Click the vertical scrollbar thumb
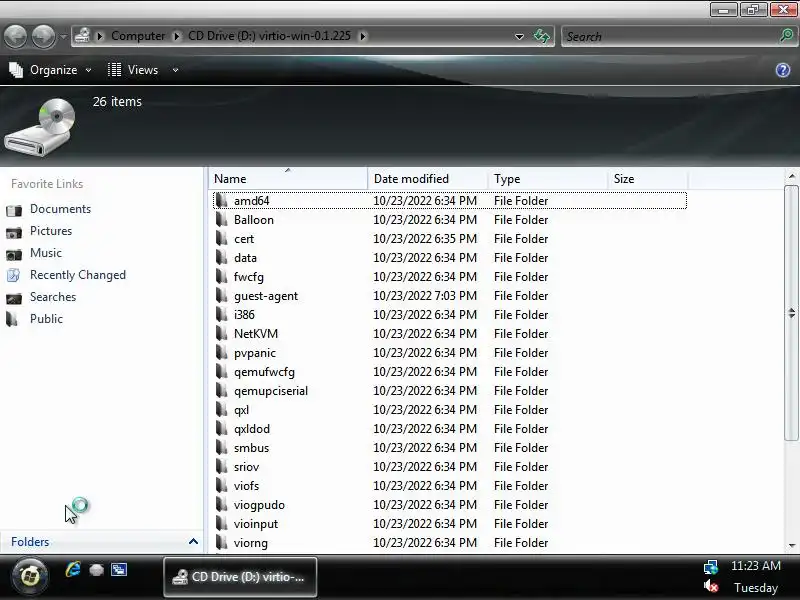 tap(791, 313)
